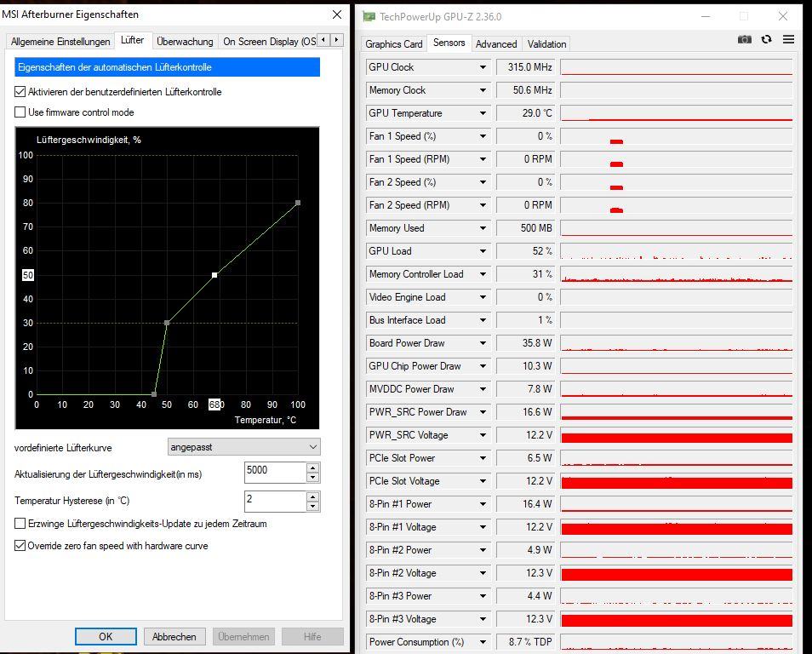Select fan curve point at 0% near 45°C
Screen dimensions: 812x654
(154, 394)
